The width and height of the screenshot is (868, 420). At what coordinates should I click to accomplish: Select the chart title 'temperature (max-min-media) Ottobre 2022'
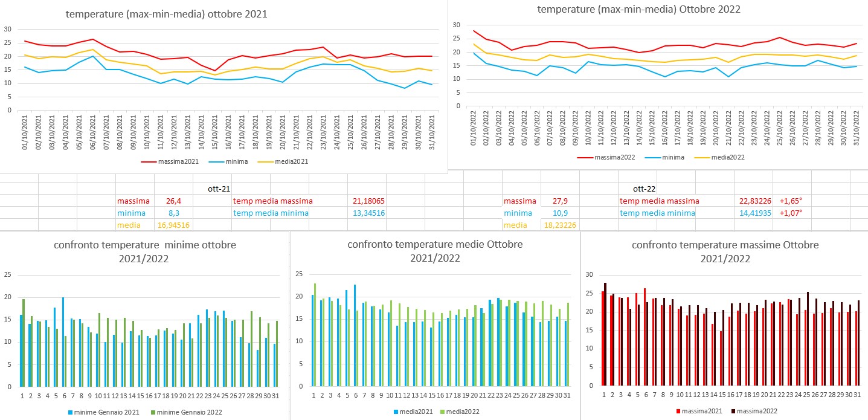click(x=638, y=9)
